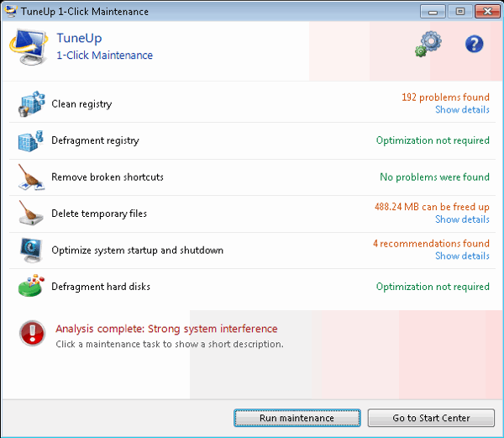
Task: Click the Run maintenance button
Action: 297,418
